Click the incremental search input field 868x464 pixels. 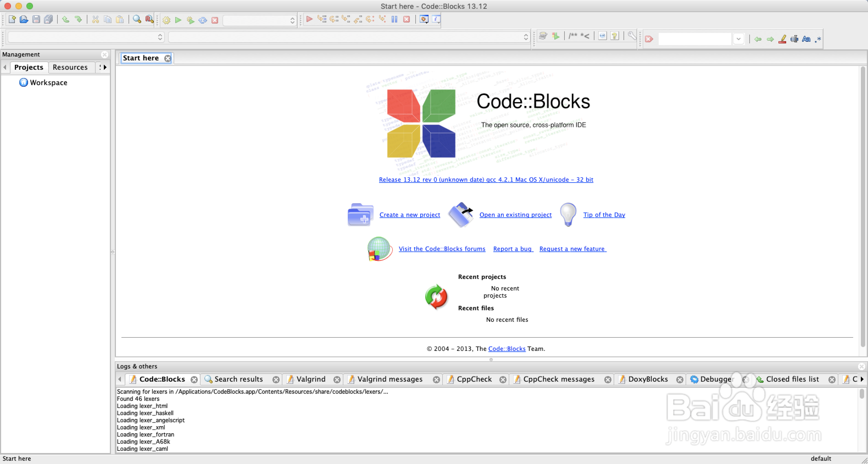[695, 39]
